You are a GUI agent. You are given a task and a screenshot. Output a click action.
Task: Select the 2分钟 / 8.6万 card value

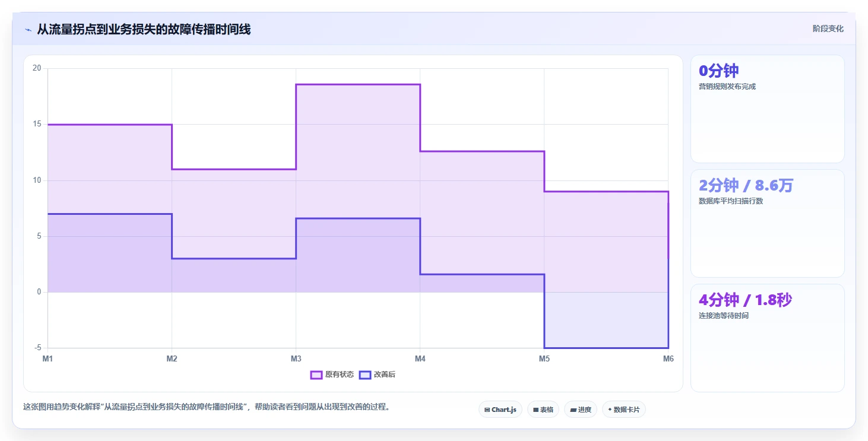(x=746, y=185)
